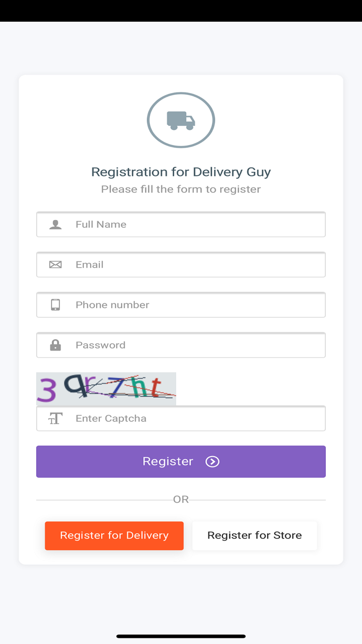Viewport: 362px width, 644px height.
Task: Focus the Password input field
Action: point(197,345)
